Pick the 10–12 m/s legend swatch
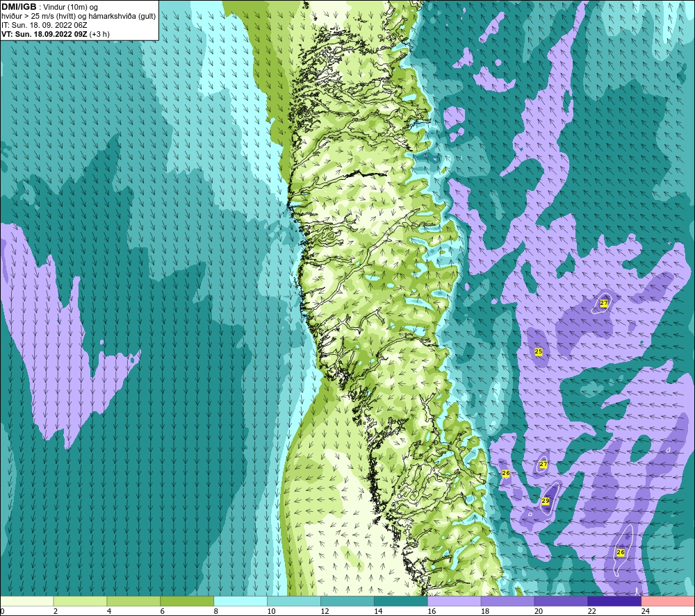The image size is (695, 616). tap(294, 601)
